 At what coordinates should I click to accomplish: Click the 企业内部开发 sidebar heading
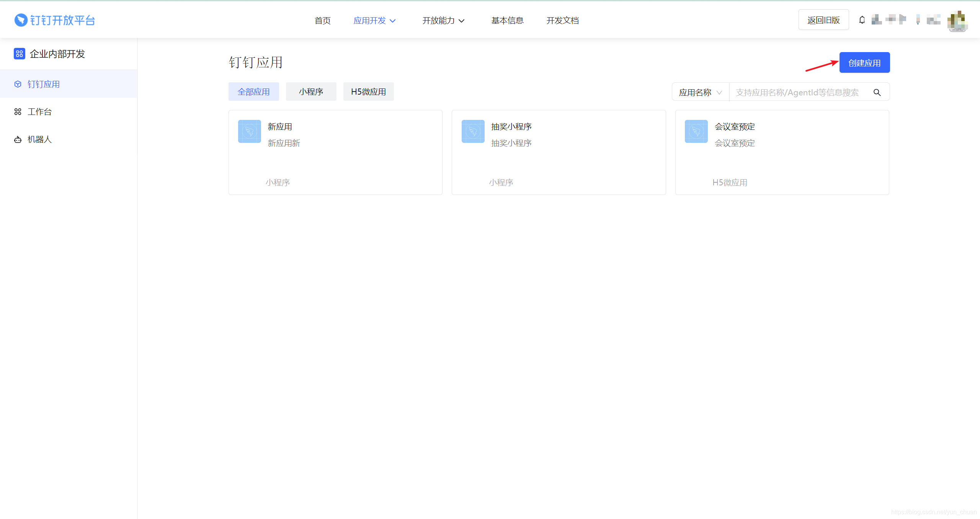57,54
